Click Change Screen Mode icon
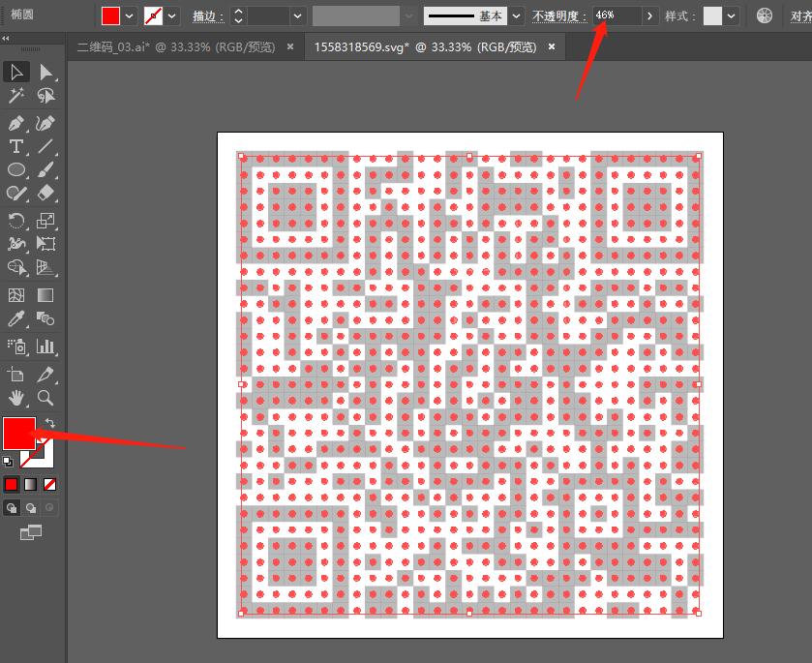The height and width of the screenshot is (663, 812). click(31, 532)
